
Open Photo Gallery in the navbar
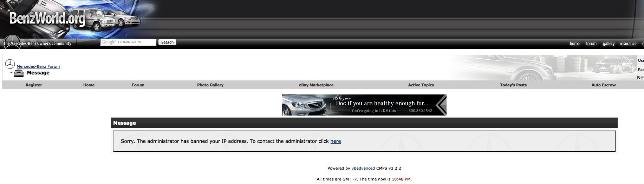point(210,85)
